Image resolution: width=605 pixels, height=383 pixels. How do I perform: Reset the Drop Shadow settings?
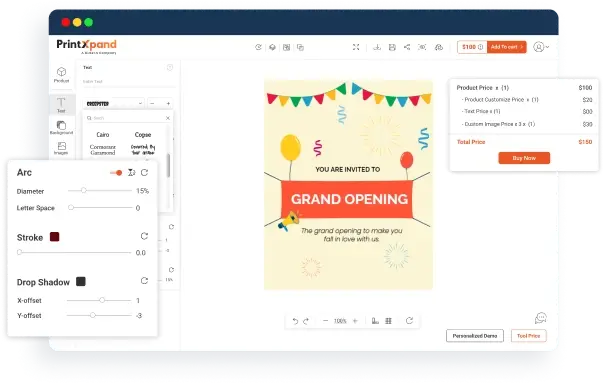[x=144, y=281]
